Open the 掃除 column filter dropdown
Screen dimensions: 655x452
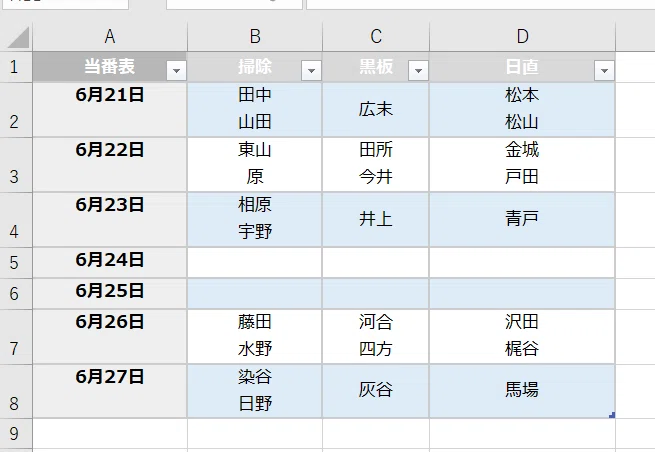point(311,71)
